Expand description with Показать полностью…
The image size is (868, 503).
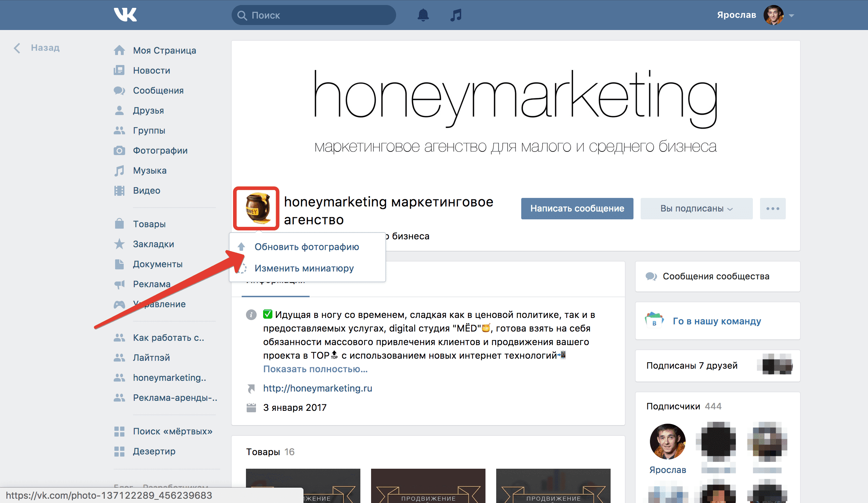[315, 369]
